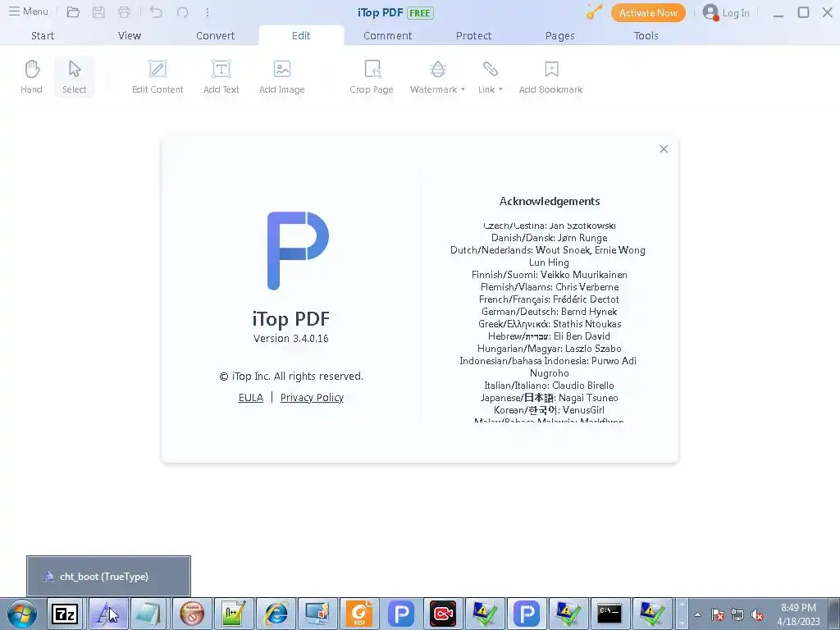840x630 pixels.
Task: Click the 'German/Deutsch: Bernd Hynek' line
Action: point(549,311)
